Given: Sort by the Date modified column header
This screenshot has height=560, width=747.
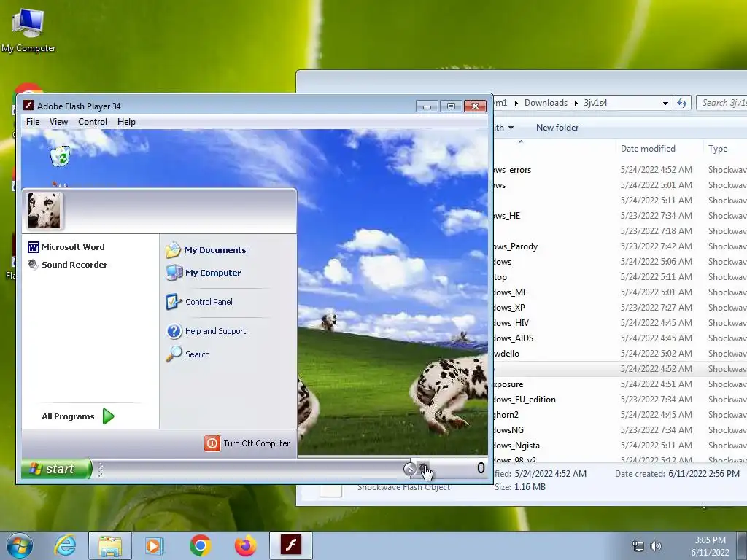Looking at the screenshot, I should (x=648, y=149).
